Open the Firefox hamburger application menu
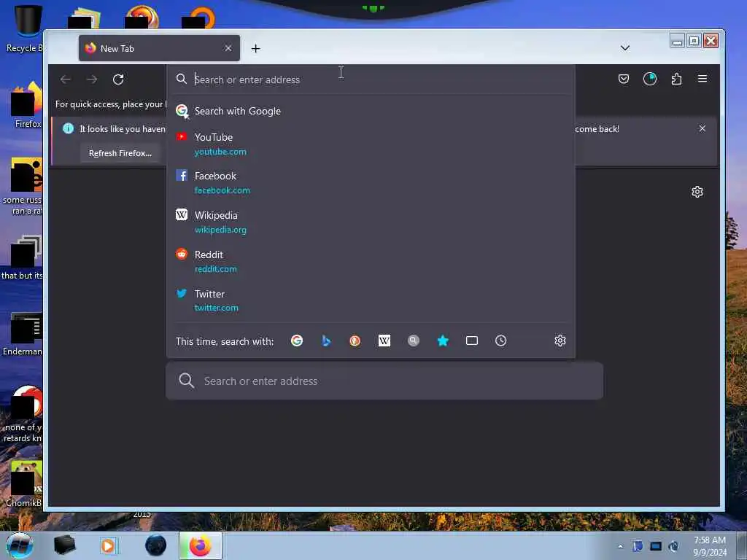The image size is (747, 560). tap(703, 79)
